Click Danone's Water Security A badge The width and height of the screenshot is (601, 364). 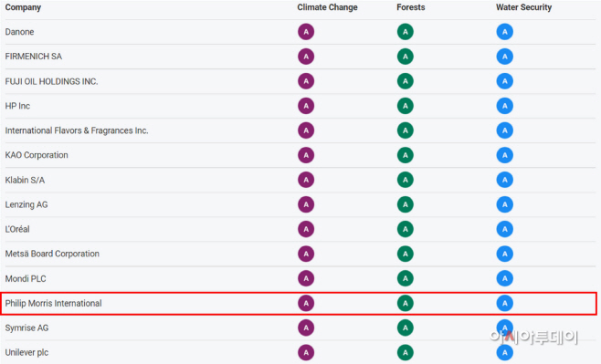(x=505, y=32)
